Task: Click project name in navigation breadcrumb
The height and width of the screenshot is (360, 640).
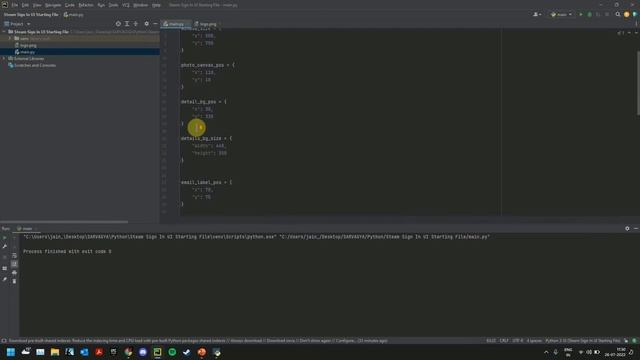Action: (31, 15)
